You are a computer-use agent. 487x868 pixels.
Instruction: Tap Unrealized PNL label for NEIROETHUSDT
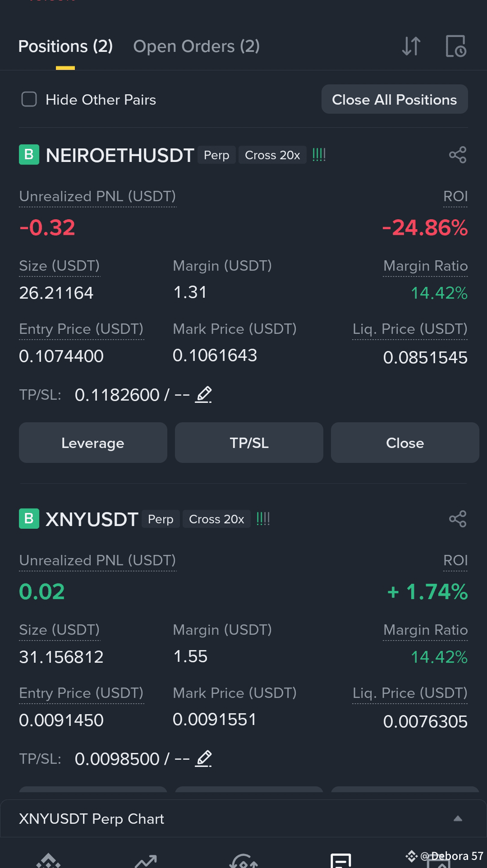tap(97, 197)
